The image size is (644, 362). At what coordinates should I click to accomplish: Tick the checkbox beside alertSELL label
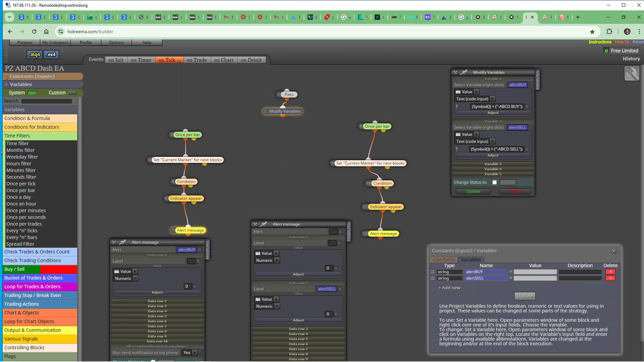click(340, 289)
